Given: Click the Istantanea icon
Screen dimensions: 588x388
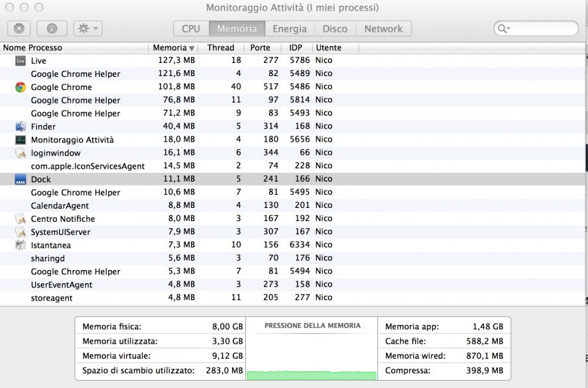Looking at the screenshot, I should [x=21, y=245].
